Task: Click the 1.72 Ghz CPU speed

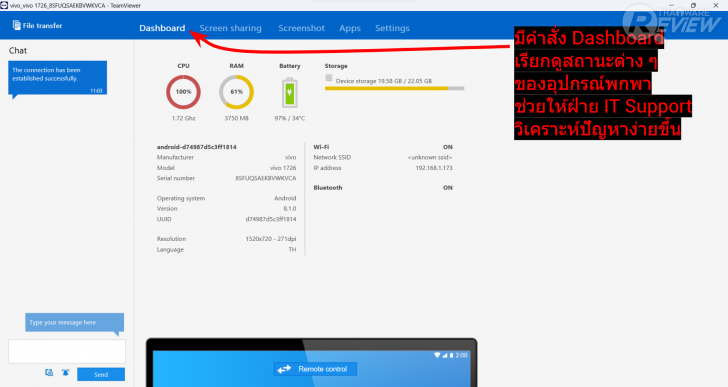Action: (x=183, y=118)
